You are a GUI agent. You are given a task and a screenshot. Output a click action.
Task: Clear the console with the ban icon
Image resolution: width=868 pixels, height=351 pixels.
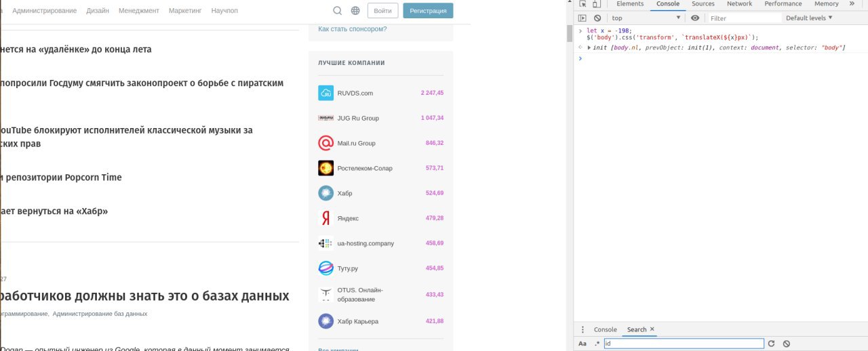pyautogui.click(x=597, y=18)
